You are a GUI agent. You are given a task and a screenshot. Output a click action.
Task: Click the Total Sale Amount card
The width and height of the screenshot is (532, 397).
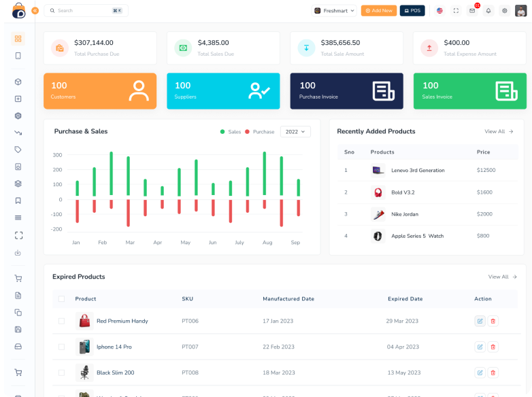click(347, 48)
